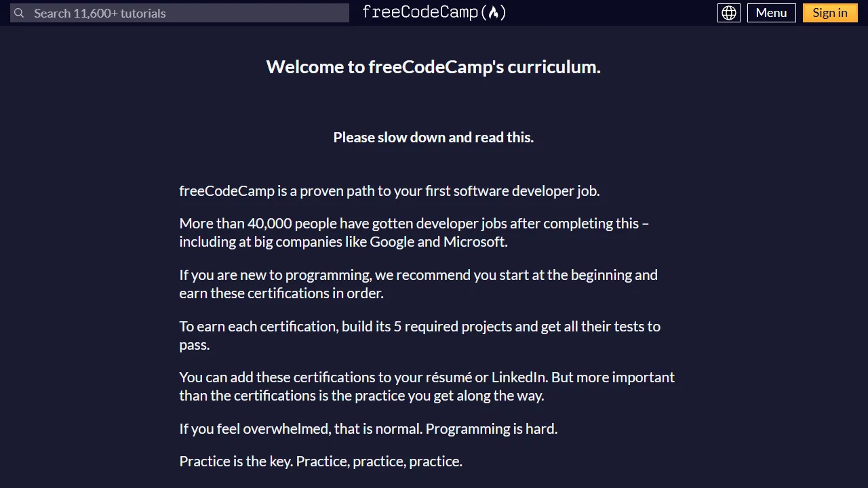Click the Google and Microsoft text line
868x488 pixels.
(x=343, y=242)
